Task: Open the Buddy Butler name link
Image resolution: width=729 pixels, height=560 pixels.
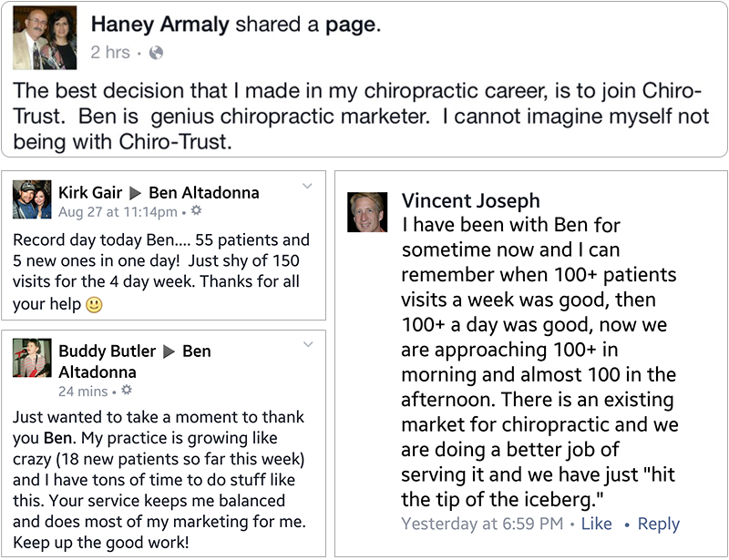Action: [107, 351]
